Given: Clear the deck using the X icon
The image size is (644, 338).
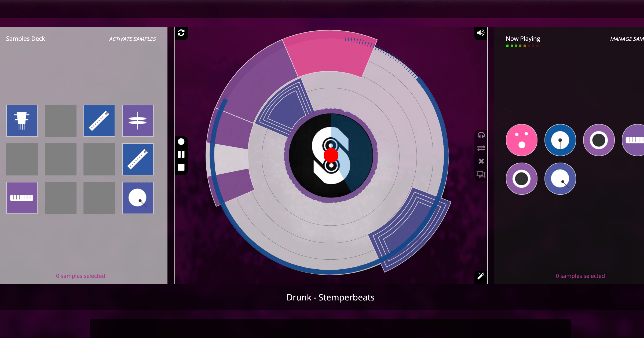Looking at the screenshot, I should tap(481, 161).
